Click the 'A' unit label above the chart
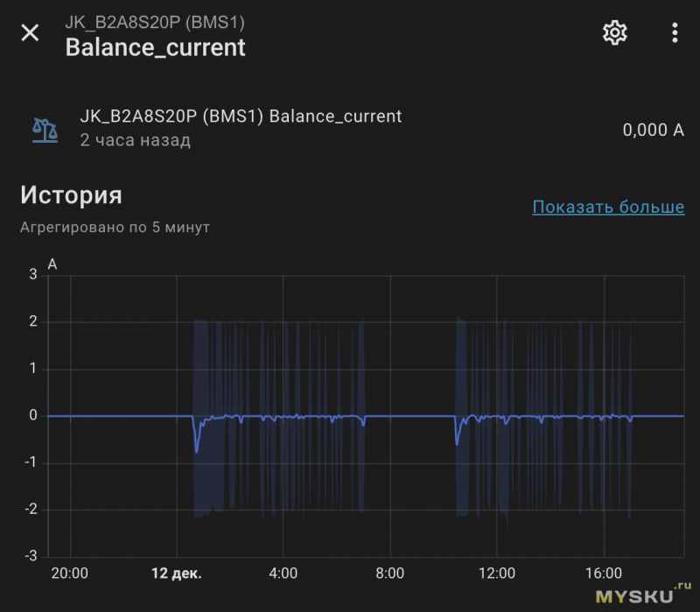Screen dimensions: 700x612 coord(52,264)
